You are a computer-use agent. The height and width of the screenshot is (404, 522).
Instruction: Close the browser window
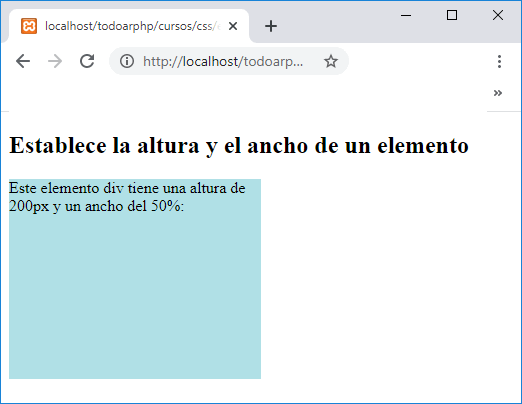coord(498,15)
